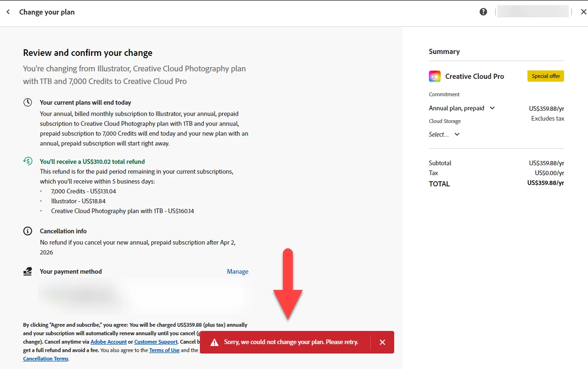Screen dimensions: 588x369
Task: Open the Customer Support link
Action: (x=156, y=342)
